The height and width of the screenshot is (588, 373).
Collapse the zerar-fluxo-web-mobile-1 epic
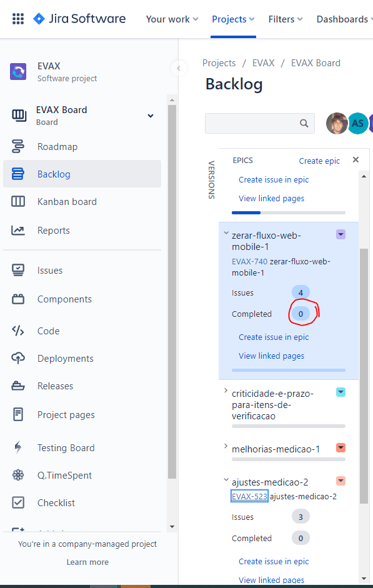[226, 233]
